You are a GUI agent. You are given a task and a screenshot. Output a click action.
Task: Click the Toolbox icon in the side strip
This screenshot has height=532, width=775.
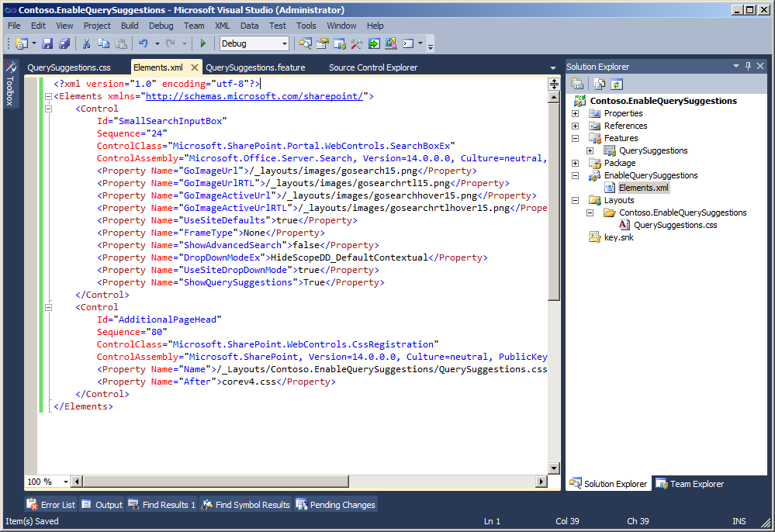point(10,67)
